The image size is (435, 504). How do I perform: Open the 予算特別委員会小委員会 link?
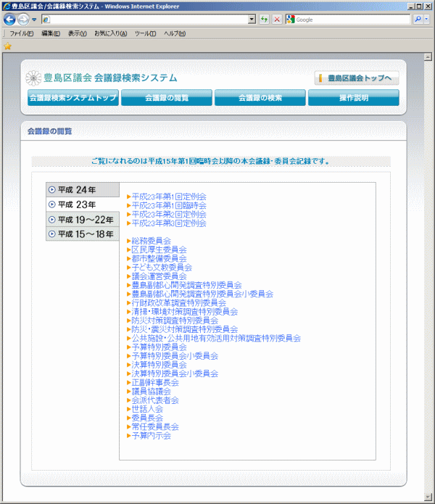pyautogui.click(x=175, y=356)
